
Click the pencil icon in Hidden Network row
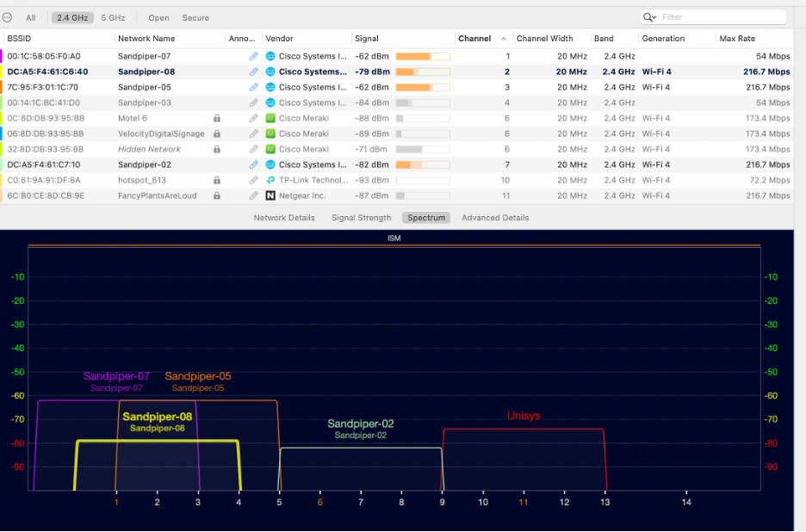point(253,149)
